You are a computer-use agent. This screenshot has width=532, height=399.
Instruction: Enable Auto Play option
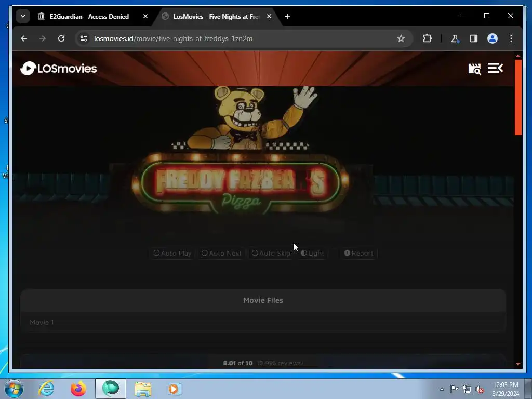[172, 254]
